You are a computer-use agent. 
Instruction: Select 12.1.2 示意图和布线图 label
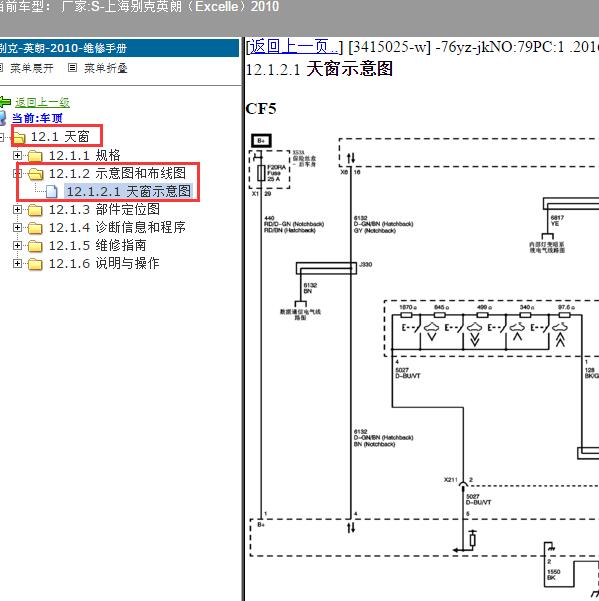tap(117, 173)
